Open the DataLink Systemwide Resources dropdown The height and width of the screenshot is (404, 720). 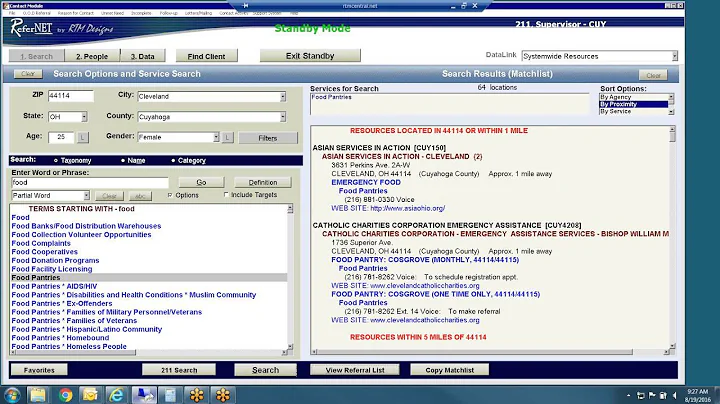tap(675, 56)
